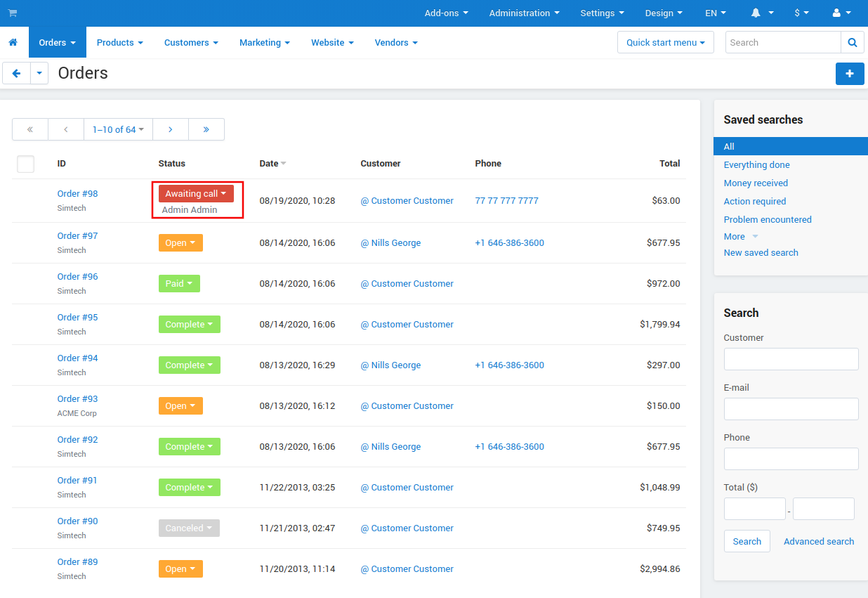The image size is (868, 598).
Task: Expand the 1–10 of 64 pagination dropdown
Action: (118, 129)
